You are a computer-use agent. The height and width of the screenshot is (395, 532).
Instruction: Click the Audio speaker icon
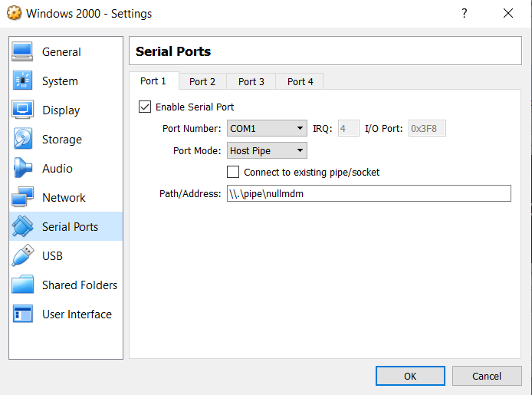pos(22,168)
